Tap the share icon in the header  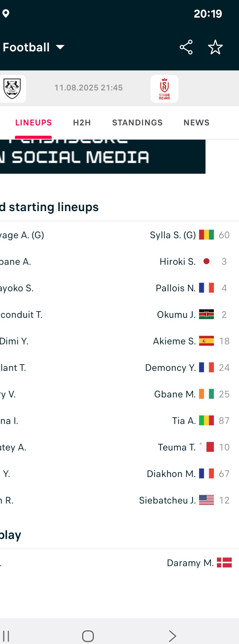click(x=186, y=47)
